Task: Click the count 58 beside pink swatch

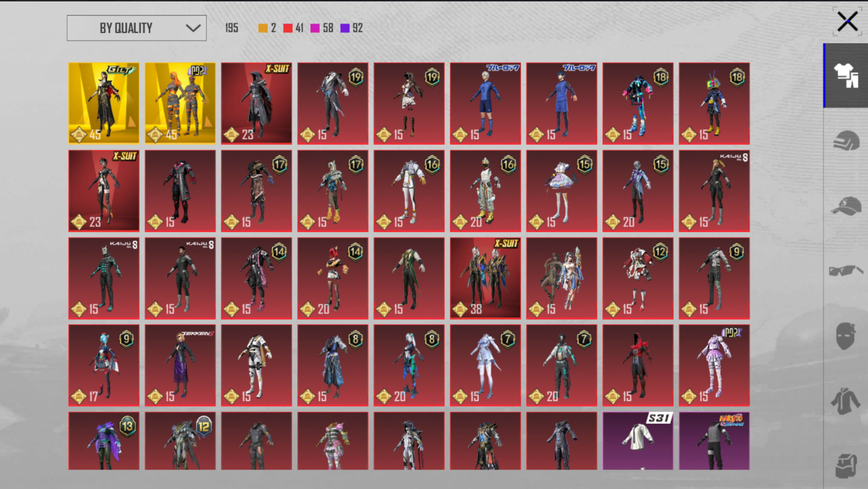Action: click(x=328, y=28)
